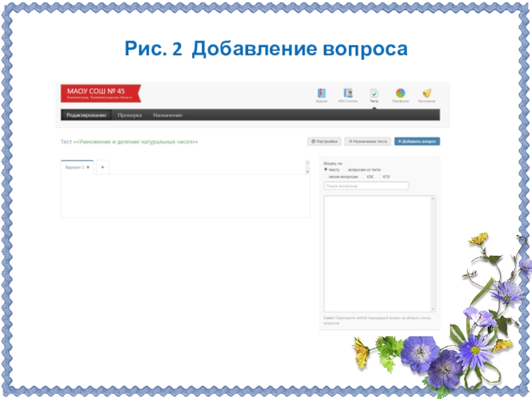The image size is (532, 399).
Task: Open the АРМ Учитель icon
Action: 347,94
